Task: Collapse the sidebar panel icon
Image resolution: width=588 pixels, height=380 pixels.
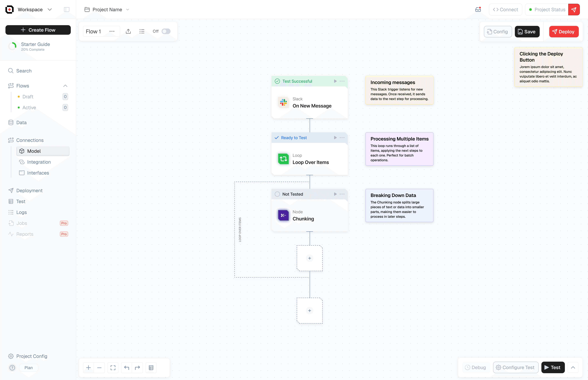Action: (67, 10)
